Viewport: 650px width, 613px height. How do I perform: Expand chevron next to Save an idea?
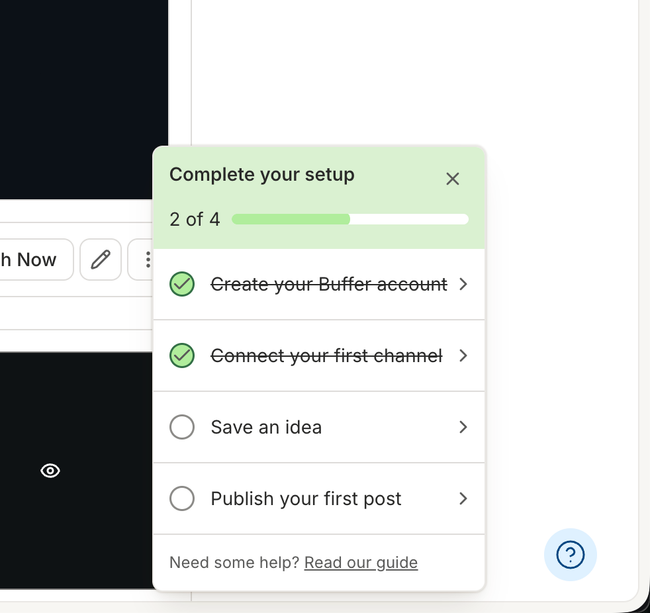tap(463, 427)
